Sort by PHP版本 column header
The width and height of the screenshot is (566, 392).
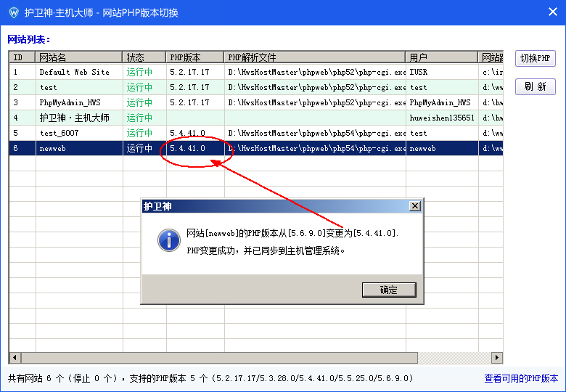coord(194,57)
